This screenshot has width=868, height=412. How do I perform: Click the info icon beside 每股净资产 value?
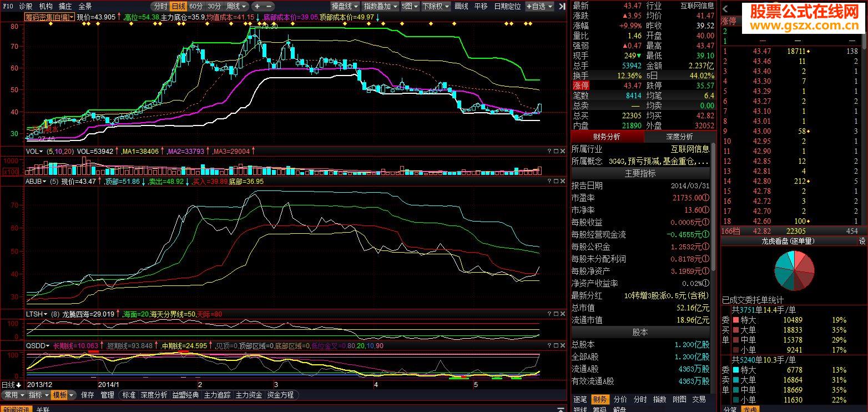point(706,272)
